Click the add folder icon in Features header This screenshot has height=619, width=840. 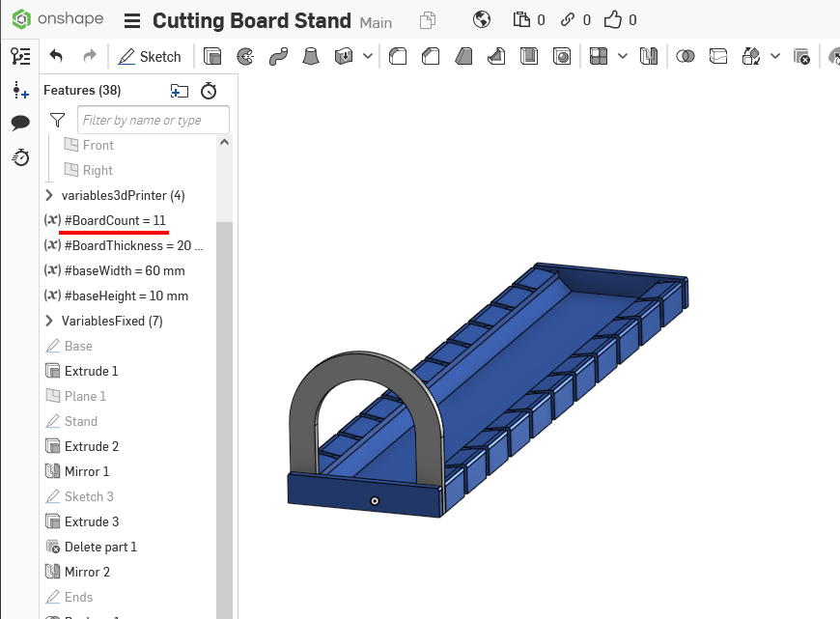(x=179, y=91)
